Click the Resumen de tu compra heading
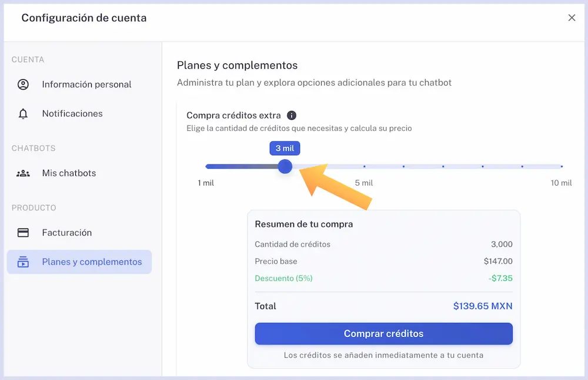 [x=304, y=224]
